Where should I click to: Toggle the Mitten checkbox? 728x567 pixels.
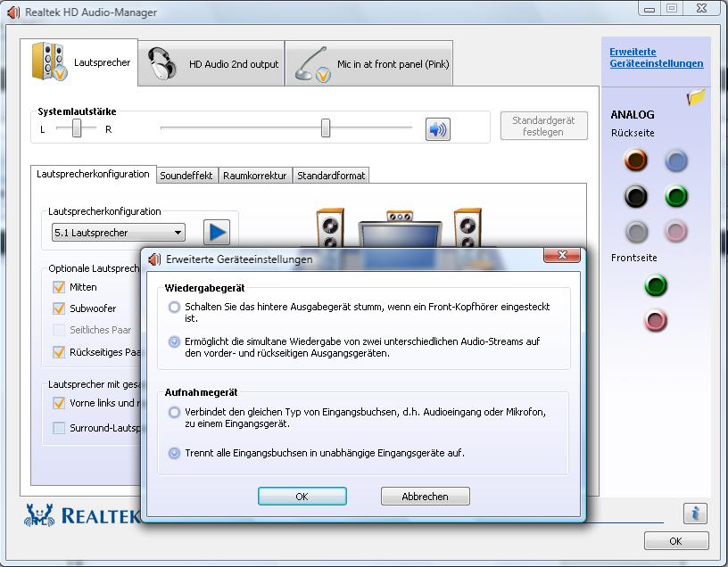(x=59, y=287)
